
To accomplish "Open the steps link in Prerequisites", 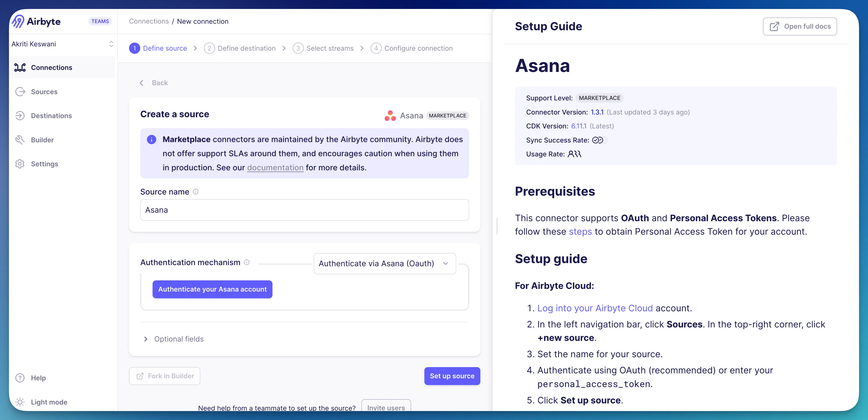I will coord(580,232).
